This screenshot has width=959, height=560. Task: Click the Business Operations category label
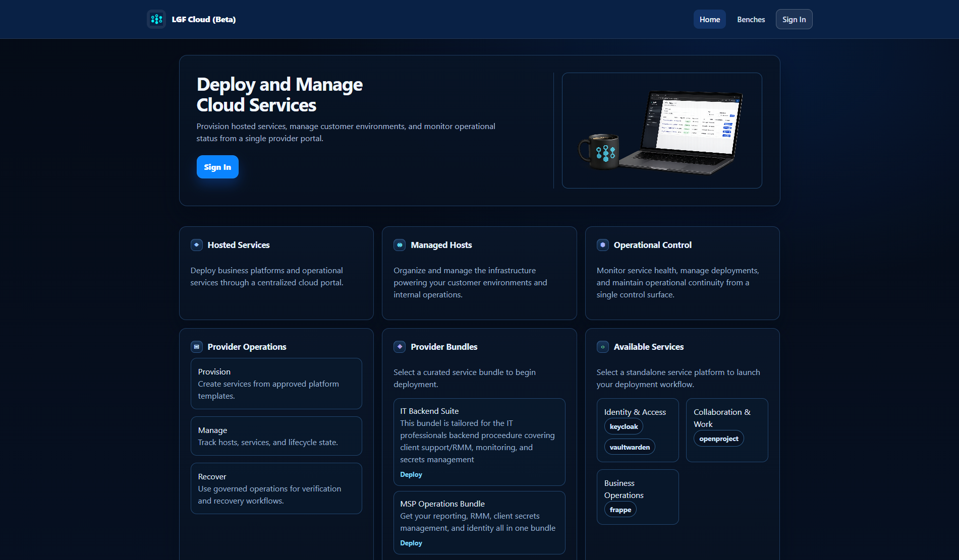coord(624,489)
